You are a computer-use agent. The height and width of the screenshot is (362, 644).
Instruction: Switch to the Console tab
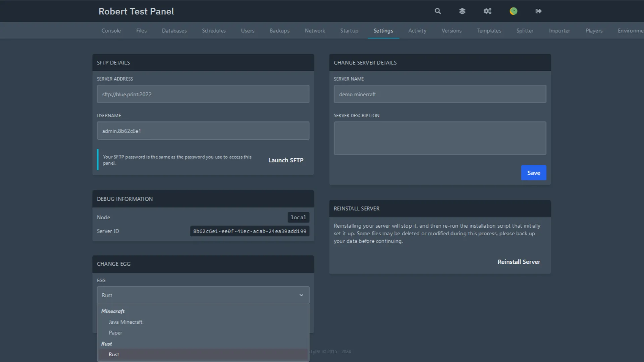[111, 31]
